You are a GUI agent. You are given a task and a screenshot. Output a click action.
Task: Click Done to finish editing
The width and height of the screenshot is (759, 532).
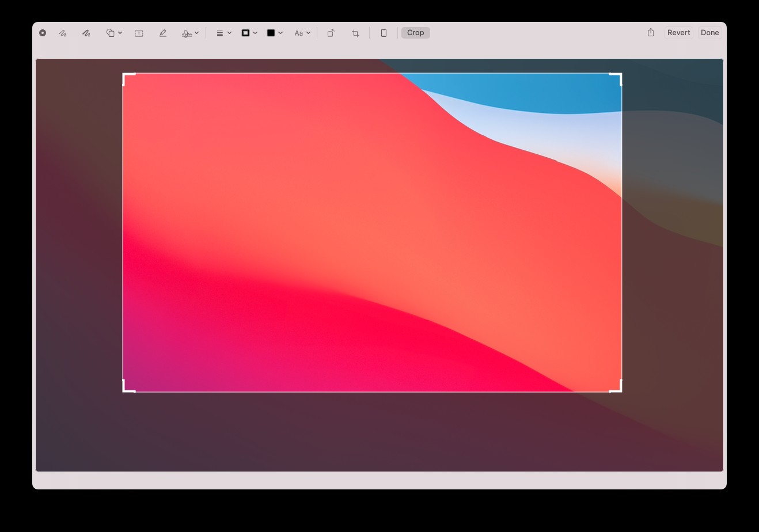(709, 33)
